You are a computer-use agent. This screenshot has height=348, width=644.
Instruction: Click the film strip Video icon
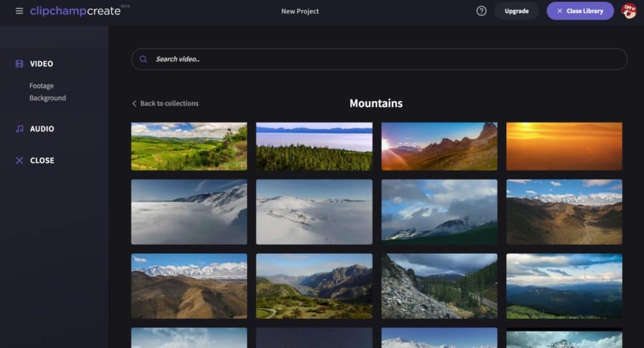tap(19, 63)
